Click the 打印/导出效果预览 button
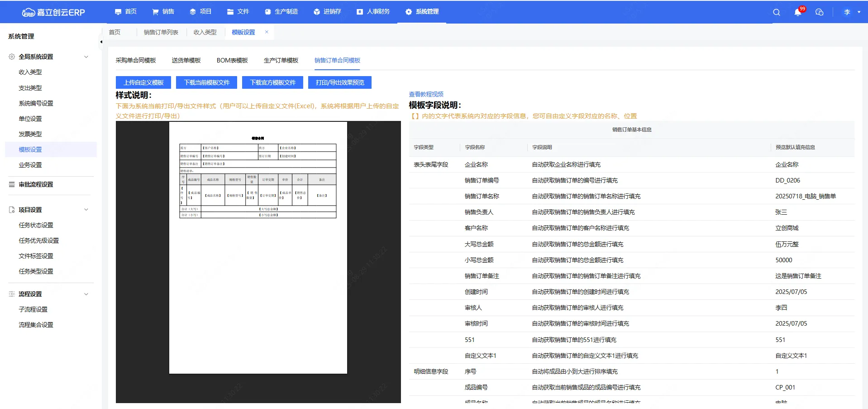 click(x=339, y=82)
